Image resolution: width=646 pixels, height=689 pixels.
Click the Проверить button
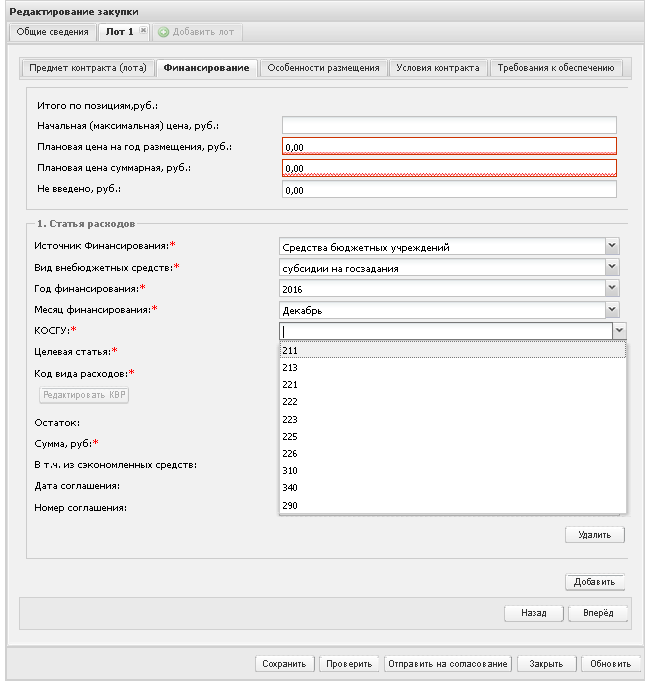coord(349,664)
